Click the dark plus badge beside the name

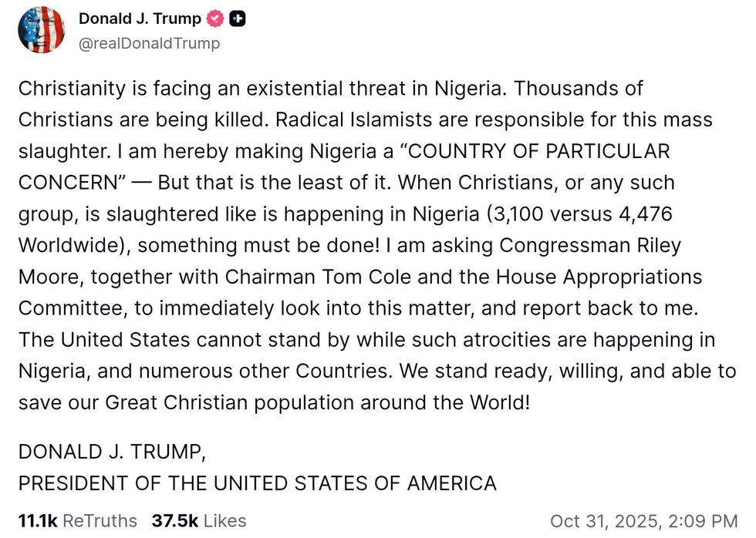pos(238,19)
